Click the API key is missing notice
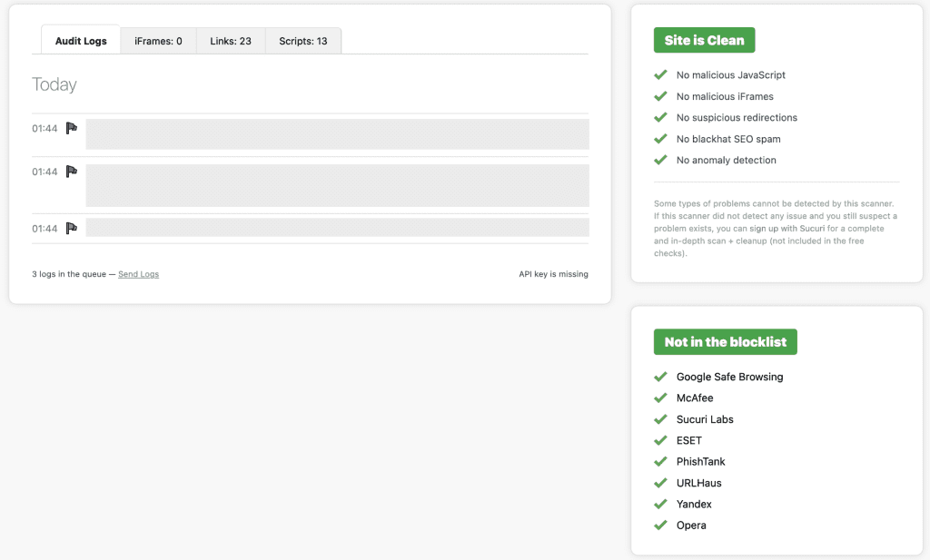This screenshot has height=560, width=930. pyautogui.click(x=547, y=274)
